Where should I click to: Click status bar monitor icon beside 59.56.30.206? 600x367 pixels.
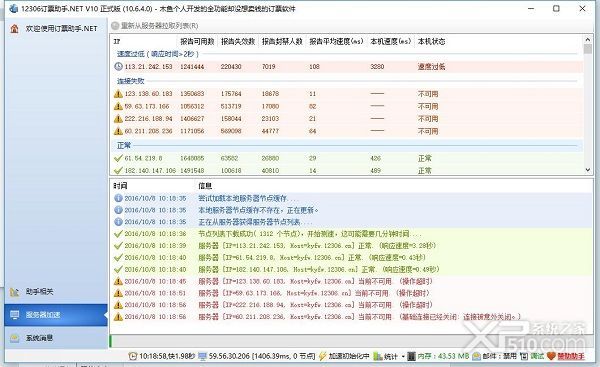click(202, 356)
